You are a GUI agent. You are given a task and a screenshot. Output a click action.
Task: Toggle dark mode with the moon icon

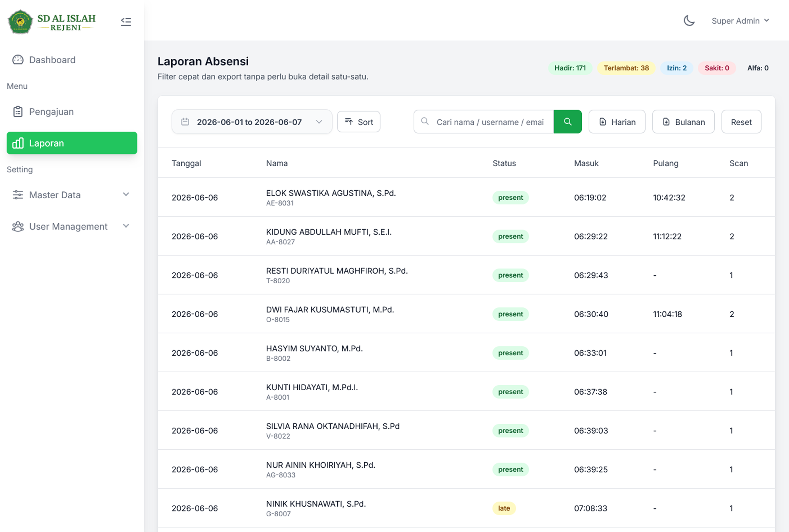pos(689,21)
